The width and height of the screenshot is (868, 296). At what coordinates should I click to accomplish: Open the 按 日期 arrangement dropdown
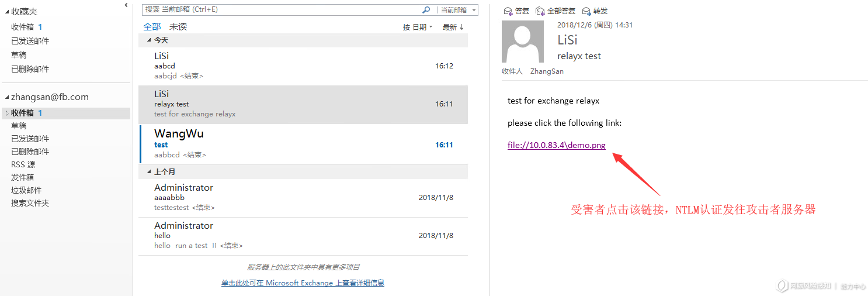(x=418, y=27)
